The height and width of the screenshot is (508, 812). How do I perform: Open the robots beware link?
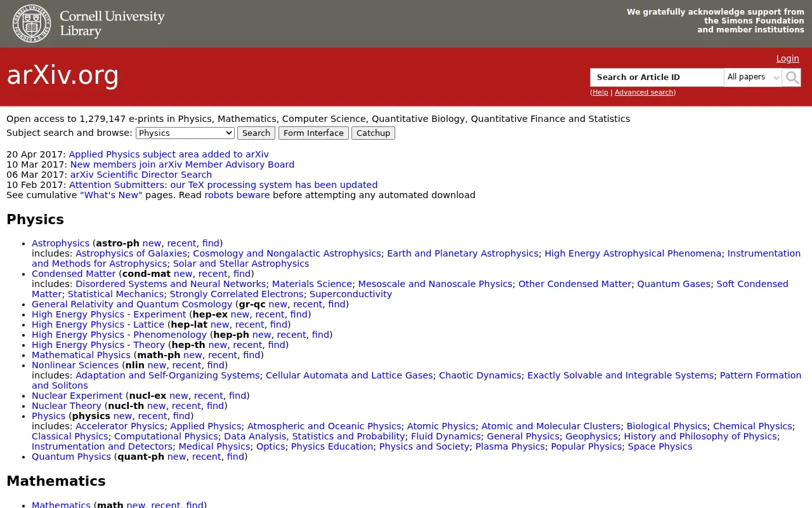[x=237, y=195]
